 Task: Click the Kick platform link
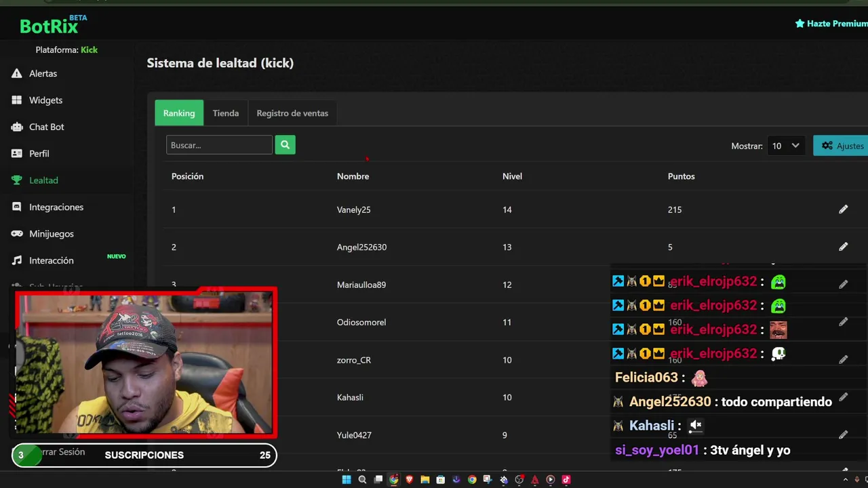pyautogui.click(x=89, y=49)
